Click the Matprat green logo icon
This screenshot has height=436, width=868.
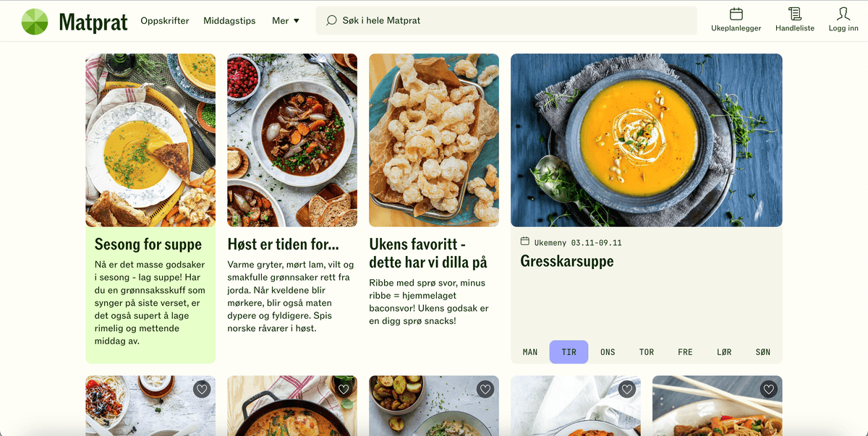point(35,22)
